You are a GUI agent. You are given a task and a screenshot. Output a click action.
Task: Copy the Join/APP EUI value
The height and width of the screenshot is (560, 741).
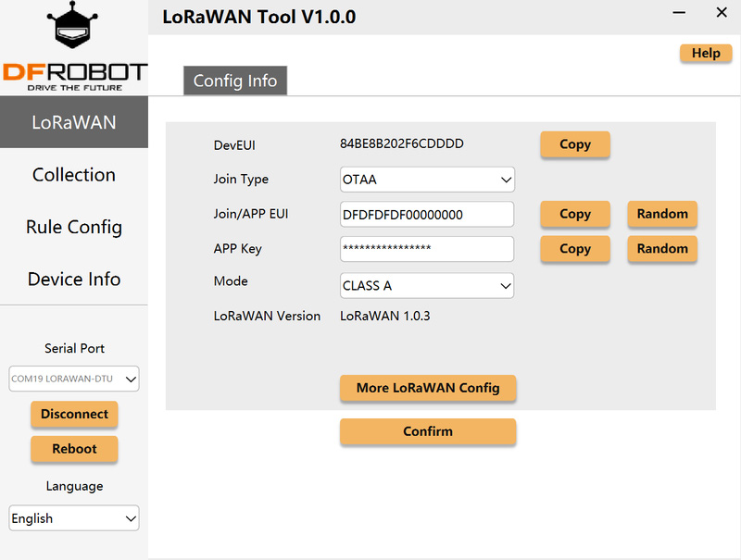574,214
